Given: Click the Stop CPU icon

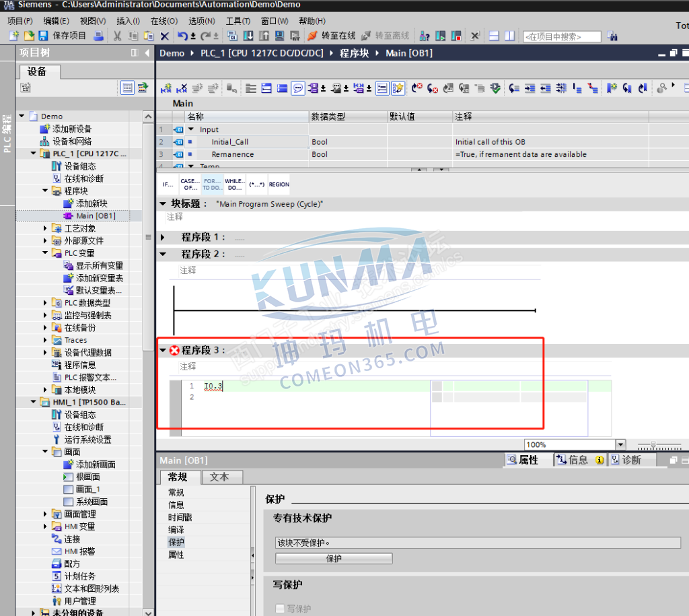Looking at the screenshot, I should click(456, 36).
